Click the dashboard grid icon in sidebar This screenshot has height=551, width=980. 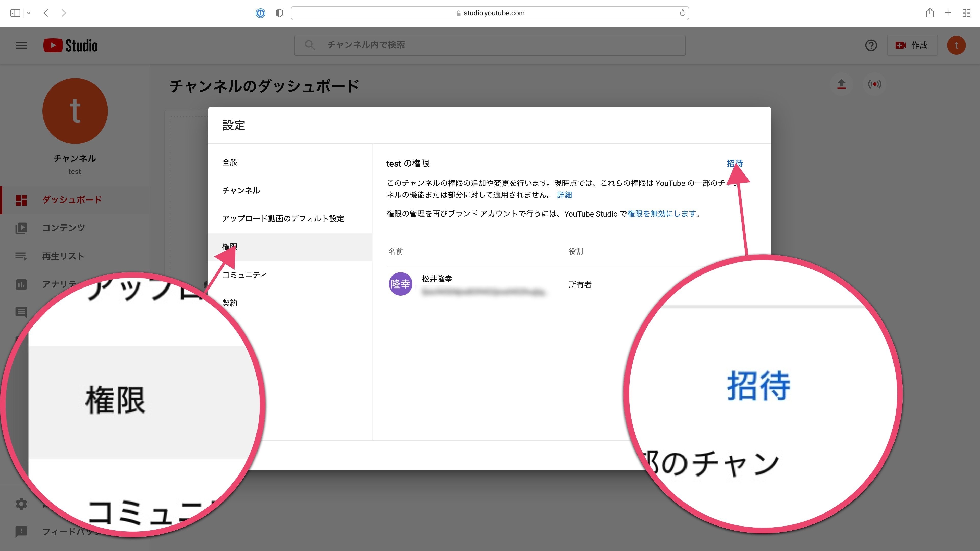[21, 200]
